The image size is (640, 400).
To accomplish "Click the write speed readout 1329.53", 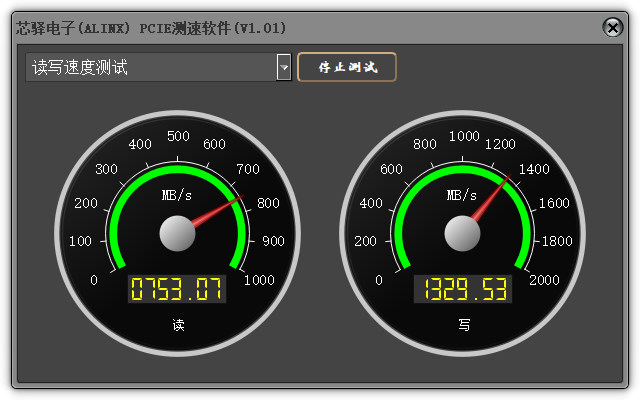I will point(462,289).
